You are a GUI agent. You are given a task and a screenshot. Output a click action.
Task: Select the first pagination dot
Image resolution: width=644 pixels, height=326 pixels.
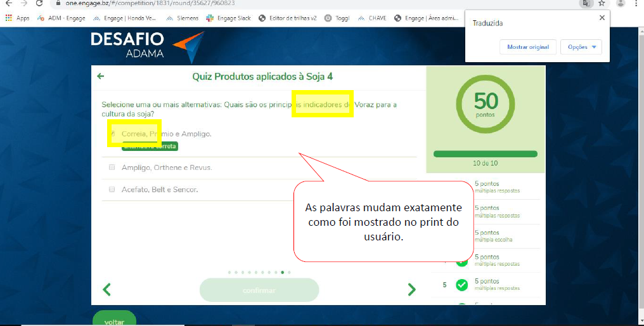click(229, 272)
